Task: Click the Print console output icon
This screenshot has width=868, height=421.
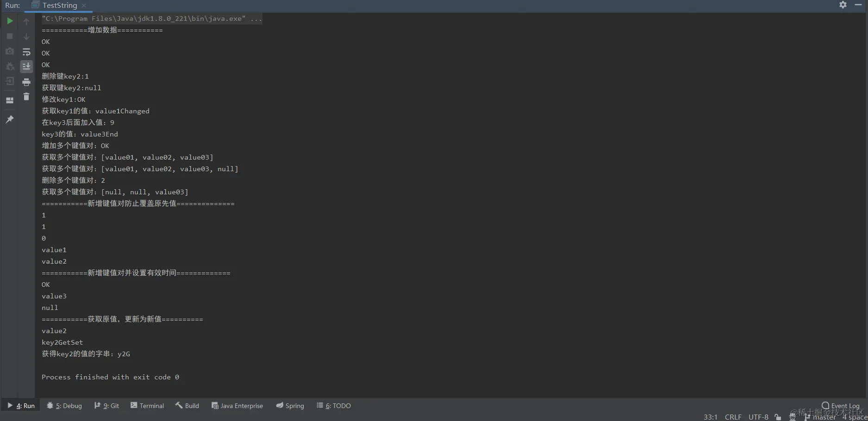Action: tap(26, 82)
